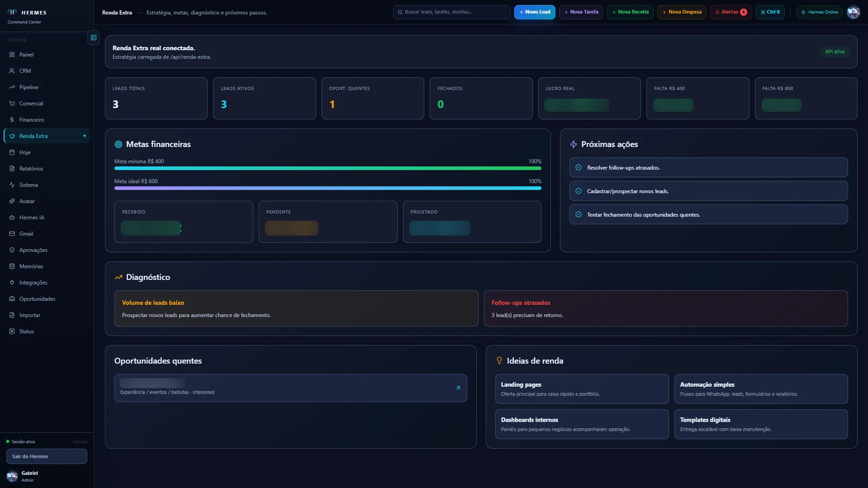
Task: Click the Meta ideal R$ 600 progress bar
Action: [x=327, y=188]
